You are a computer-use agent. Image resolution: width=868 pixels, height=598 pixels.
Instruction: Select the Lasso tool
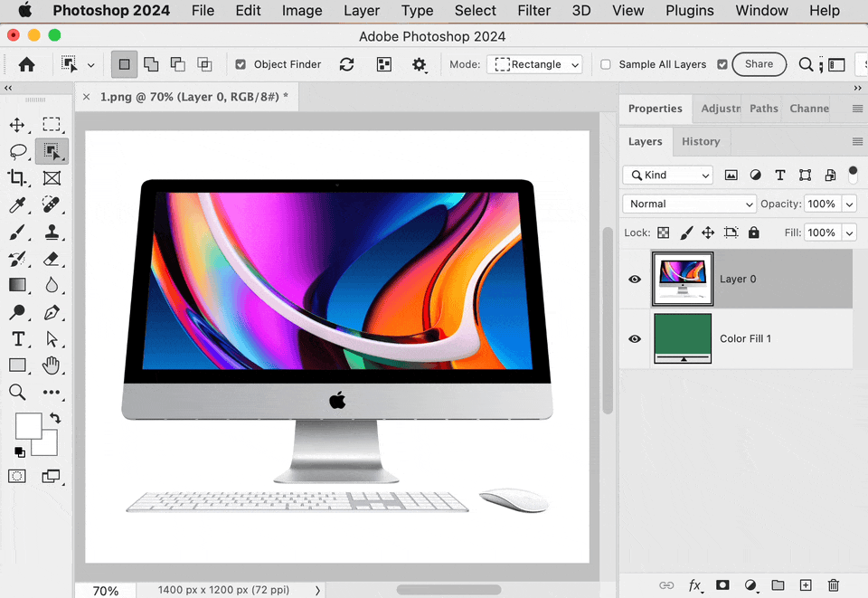(18, 151)
